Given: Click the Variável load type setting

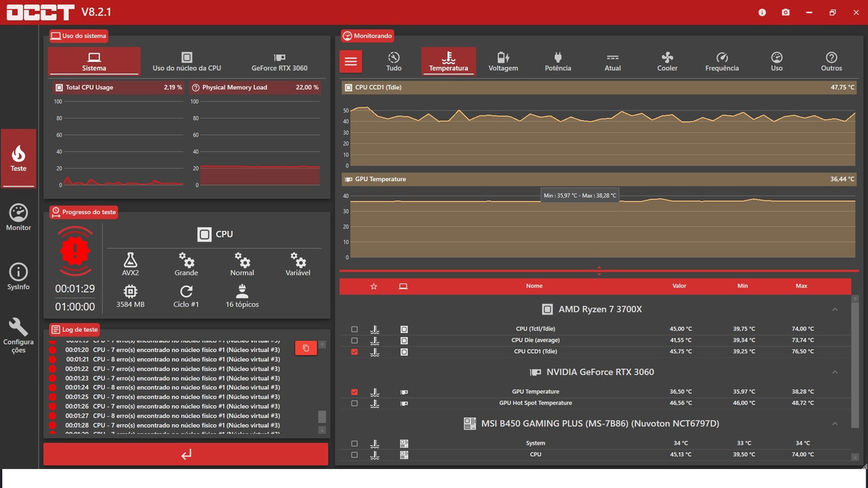Looking at the screenshot, I should (x=298, y=264).
